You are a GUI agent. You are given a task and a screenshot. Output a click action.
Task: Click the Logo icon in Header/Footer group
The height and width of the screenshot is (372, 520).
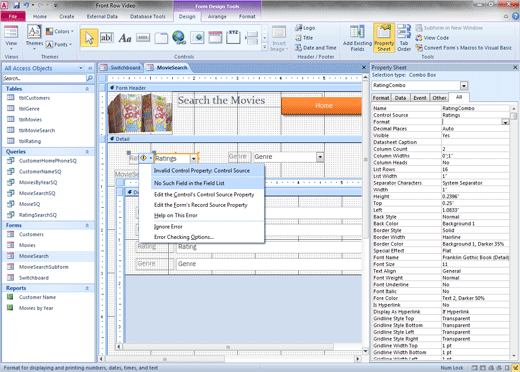pos(305,28)
